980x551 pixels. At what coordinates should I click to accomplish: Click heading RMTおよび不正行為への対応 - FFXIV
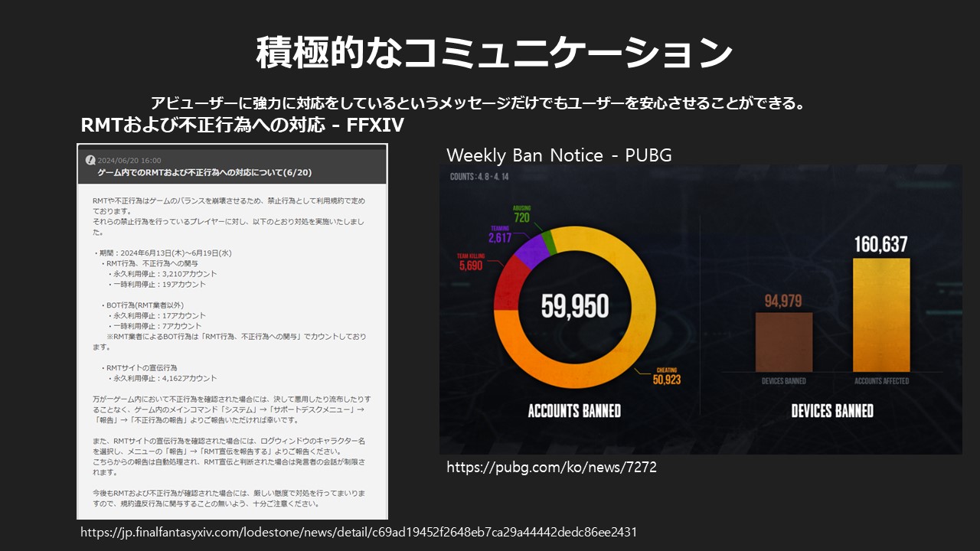tap(242, 124)
